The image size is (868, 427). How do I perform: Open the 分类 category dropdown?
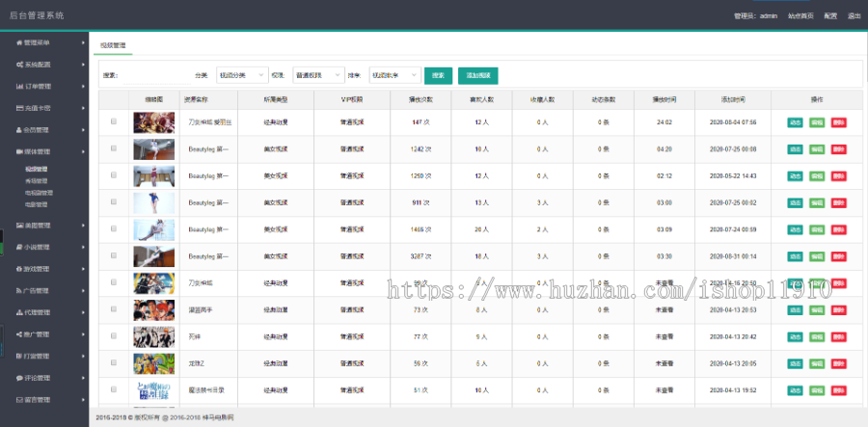tap(242, 75)
